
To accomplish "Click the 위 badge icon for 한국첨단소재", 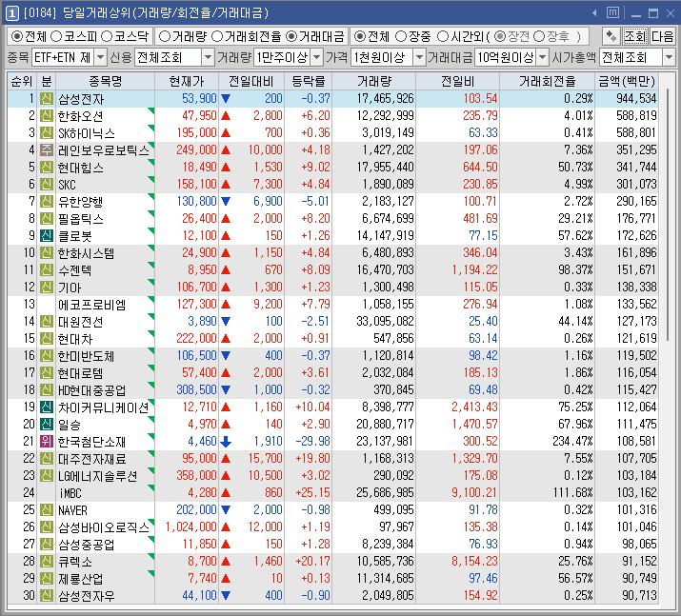I will click(47, 442).
